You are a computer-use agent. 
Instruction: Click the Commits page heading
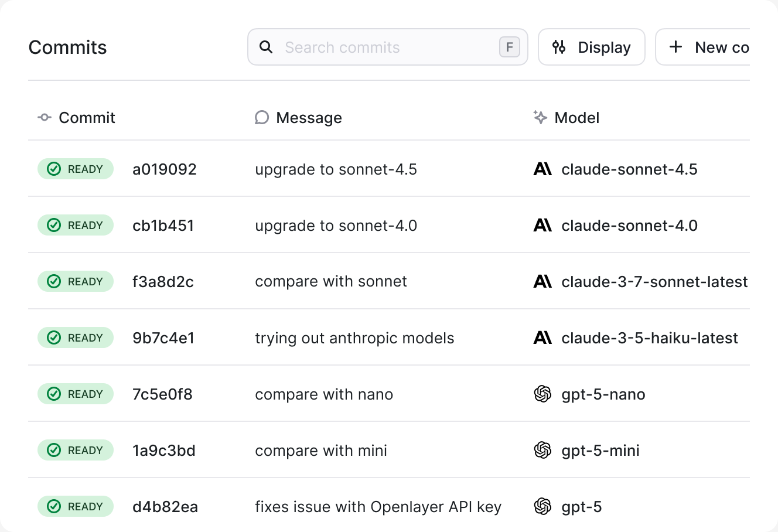[68, 47]
